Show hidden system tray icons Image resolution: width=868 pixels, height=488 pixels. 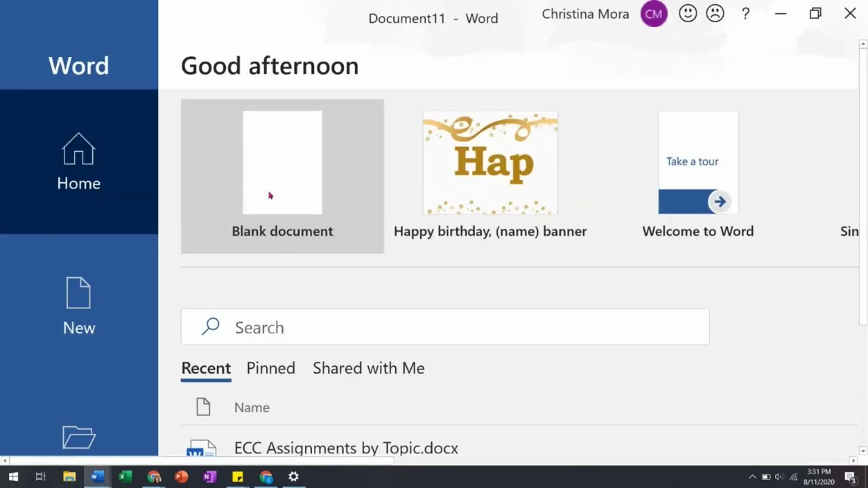tap(752, 477)
